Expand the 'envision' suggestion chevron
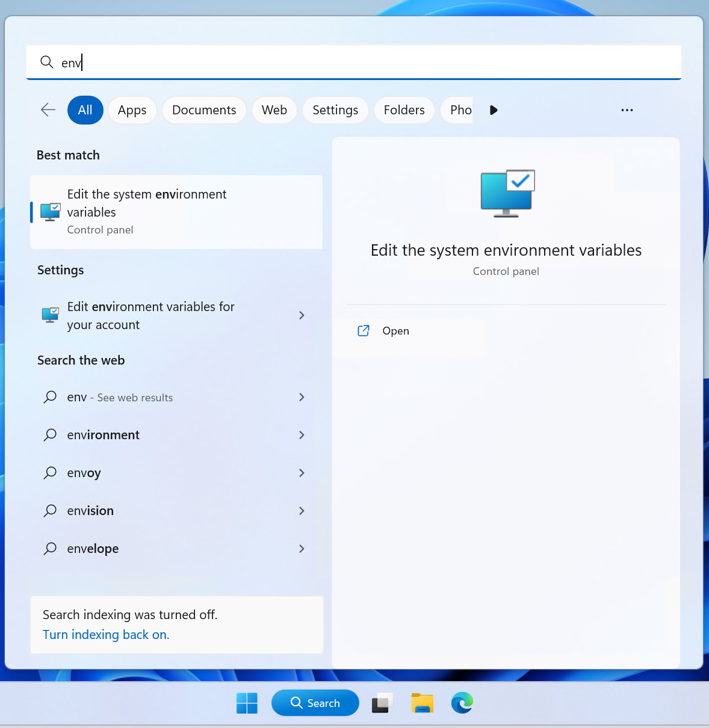 (302, 511)
